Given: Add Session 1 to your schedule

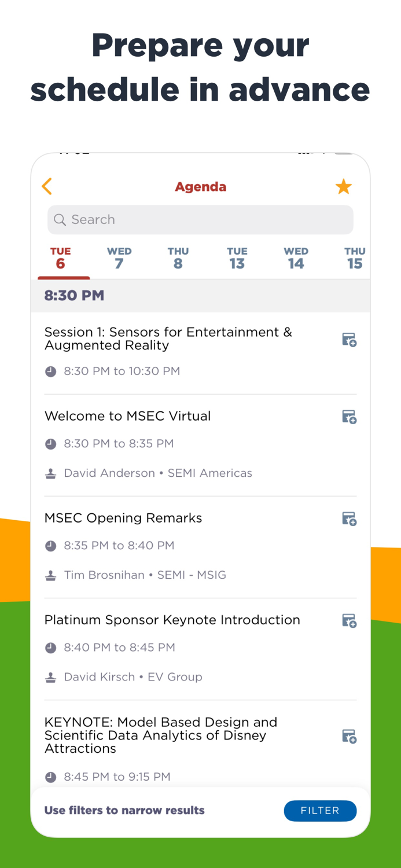Looking at the screenshot, I should pyautogui.click(x=349, y=339).
